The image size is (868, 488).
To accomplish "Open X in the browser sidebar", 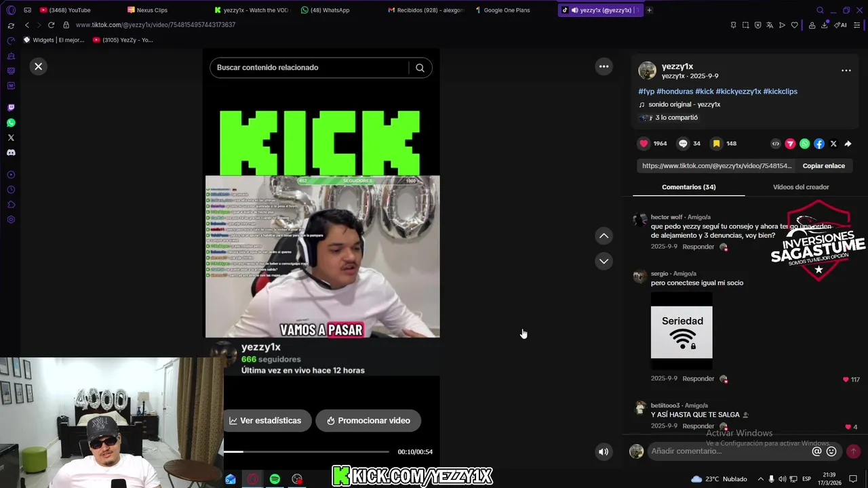I will [11, 138].
